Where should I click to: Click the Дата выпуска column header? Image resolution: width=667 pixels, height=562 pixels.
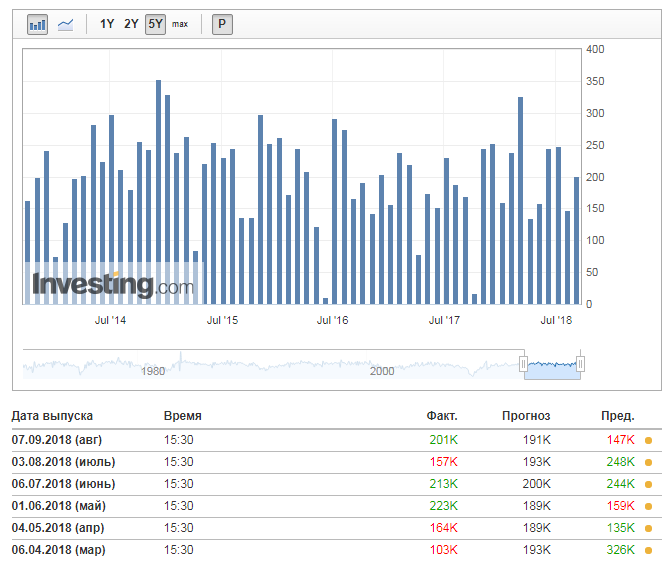[x=52, y=416]
